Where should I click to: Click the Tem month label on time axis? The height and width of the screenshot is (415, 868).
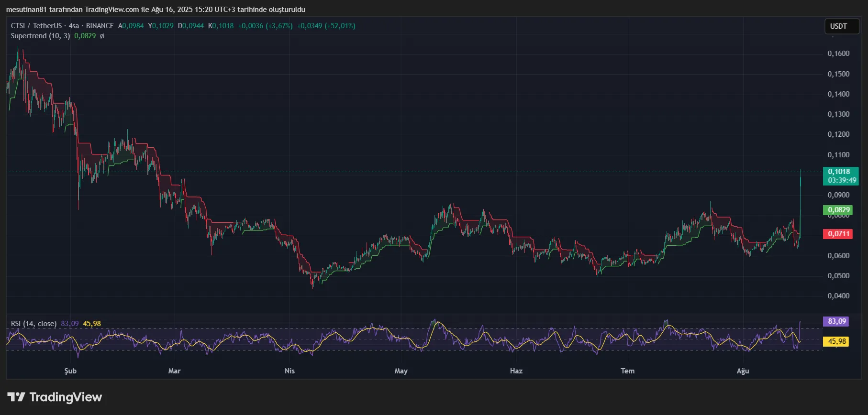pyautogui.click(x=628, y=371)
